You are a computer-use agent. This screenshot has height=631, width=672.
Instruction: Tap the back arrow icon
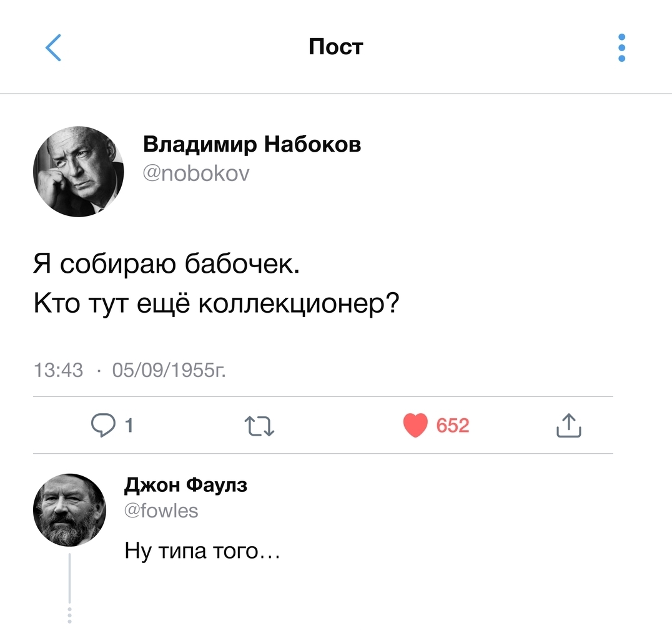click(54, 47)
